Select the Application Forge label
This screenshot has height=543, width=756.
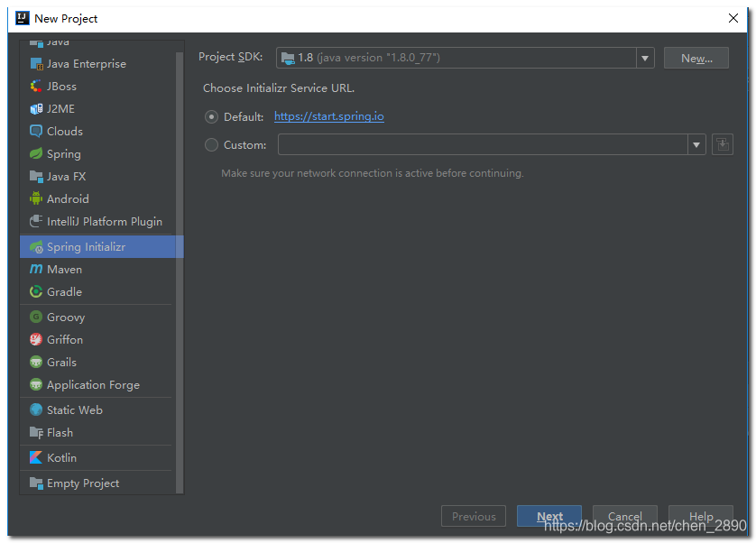pyautogui.click(x=93, y=385)
